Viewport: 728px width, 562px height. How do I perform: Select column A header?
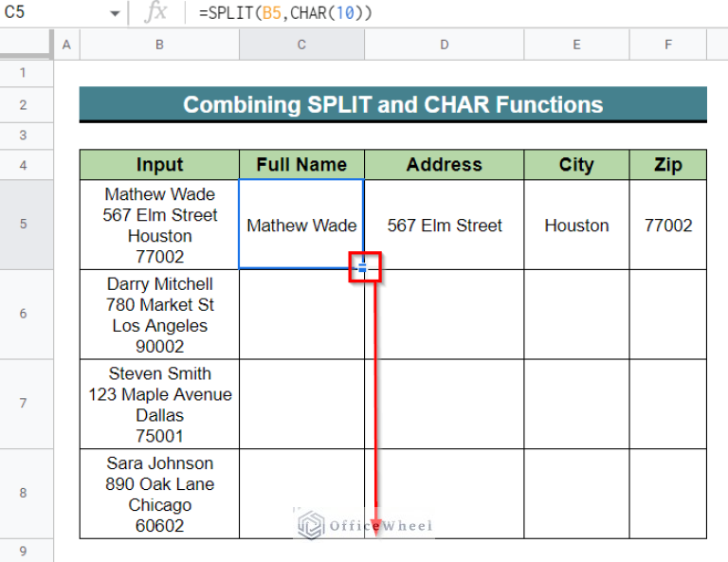coord(67,45)
